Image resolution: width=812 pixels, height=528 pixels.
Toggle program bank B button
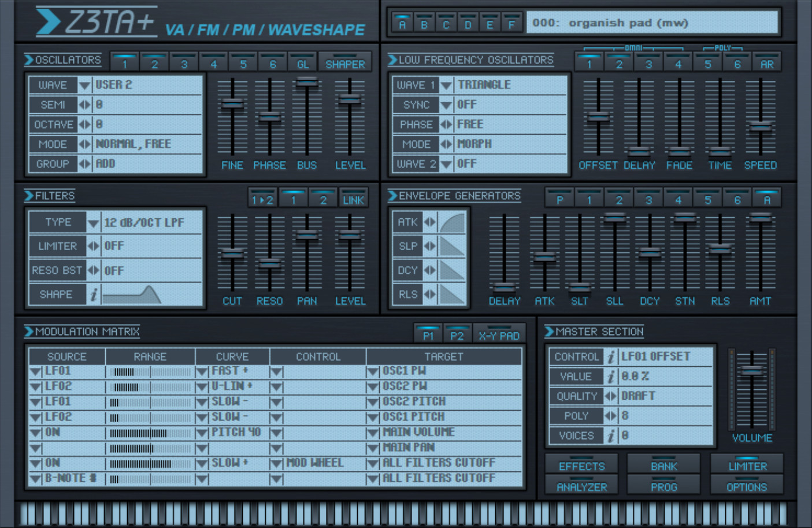pyautogui.click(x=424, y=23)
